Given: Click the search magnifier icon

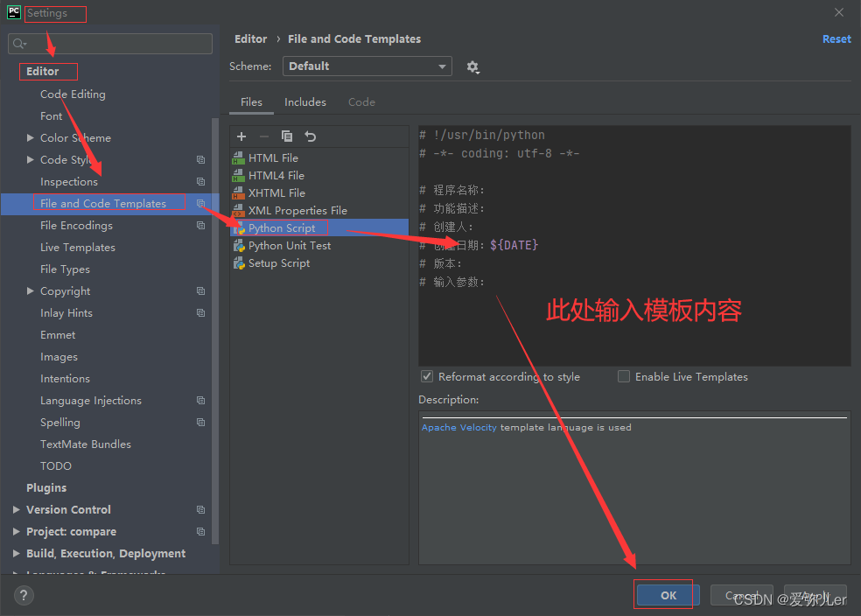Looking at the screenshot, I should [19, 44].
